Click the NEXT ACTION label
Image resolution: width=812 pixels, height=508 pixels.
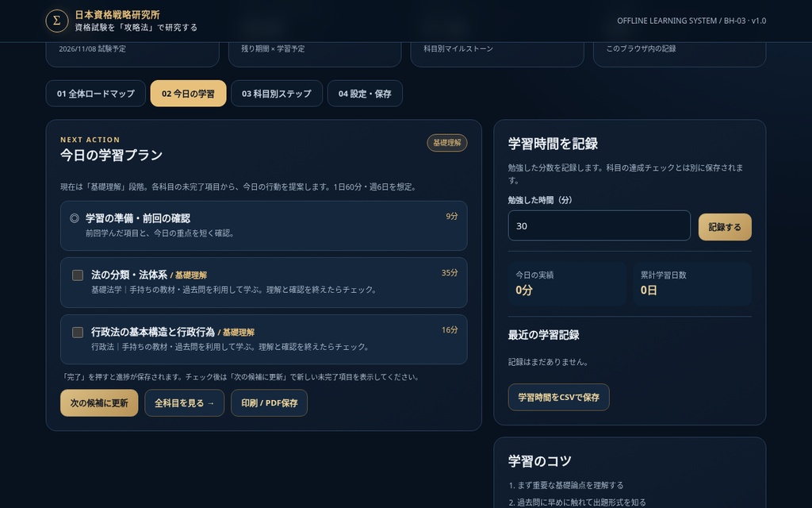[90, 140]
